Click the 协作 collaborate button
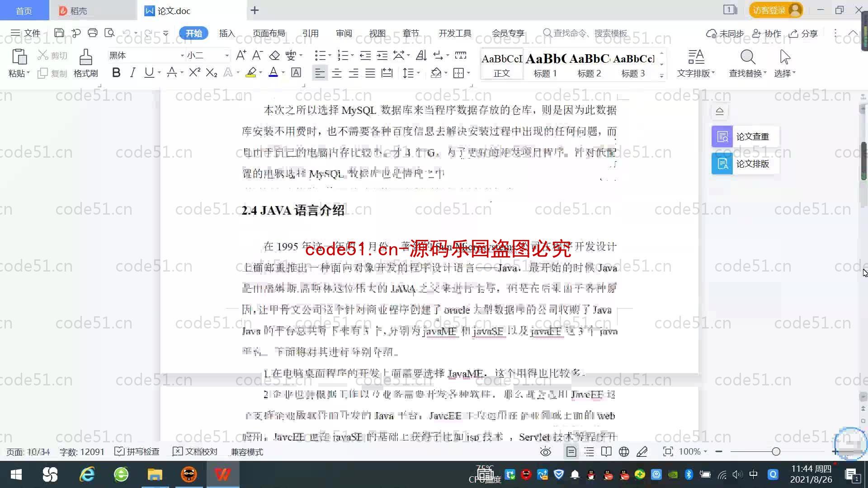Viewport: 868px width, 488px height. (767, 33)
